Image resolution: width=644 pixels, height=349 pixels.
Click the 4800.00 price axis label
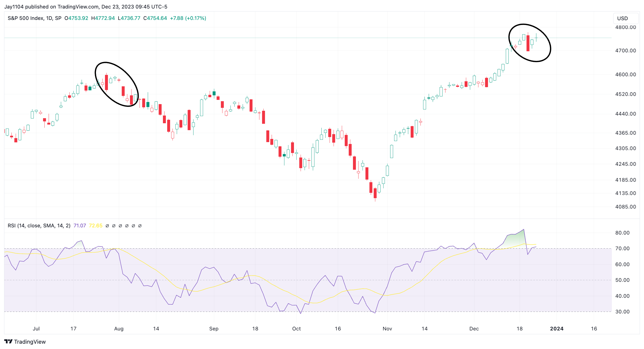pos(625,27)
